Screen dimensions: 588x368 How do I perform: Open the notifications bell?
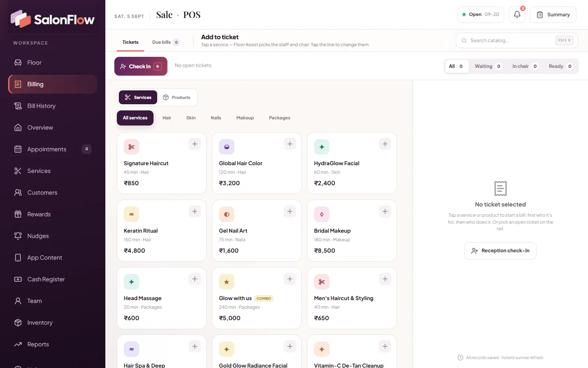pos(517,15)
